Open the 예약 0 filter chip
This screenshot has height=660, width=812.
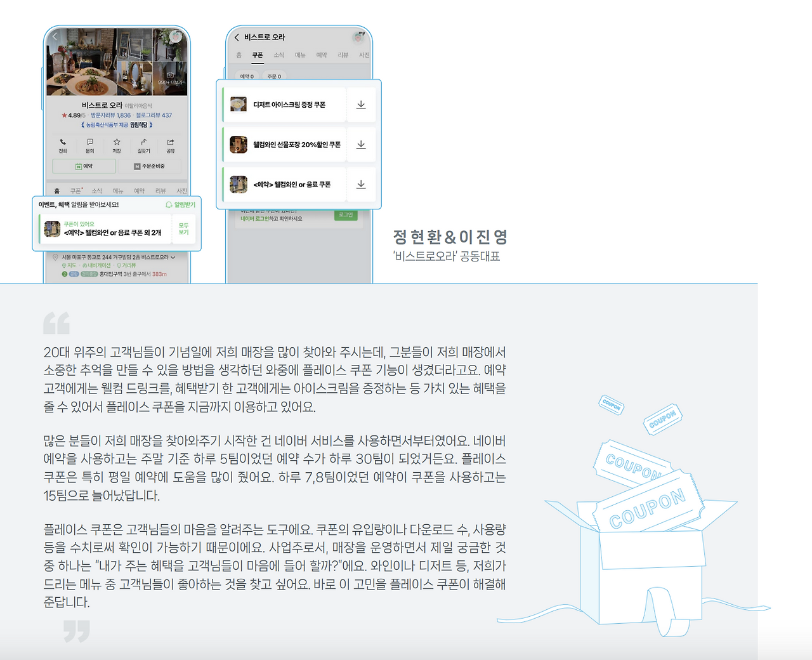(247, 76)
